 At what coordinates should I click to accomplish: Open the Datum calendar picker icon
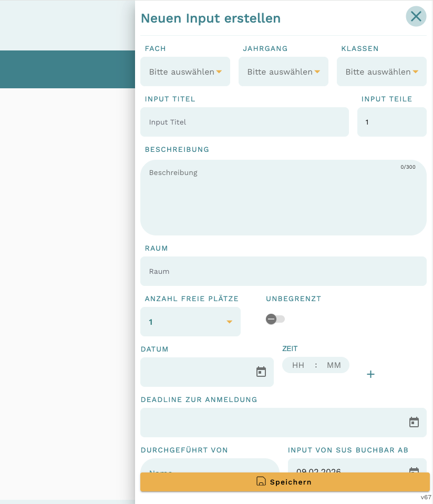pos(261,372)
